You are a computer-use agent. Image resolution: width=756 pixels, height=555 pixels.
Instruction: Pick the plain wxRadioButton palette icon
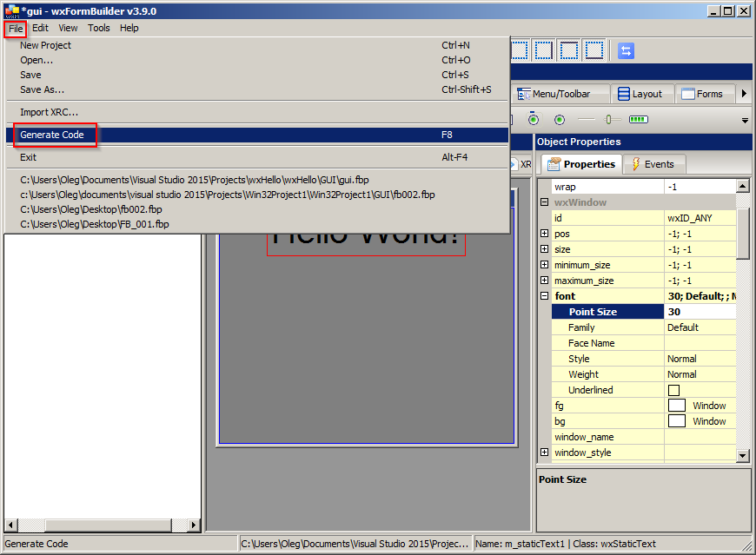pos(560,120)
